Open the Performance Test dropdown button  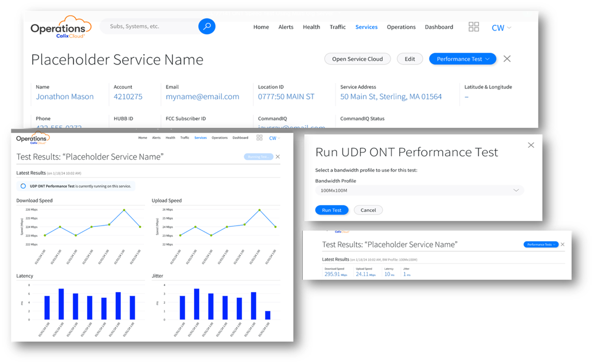[462, 59]
